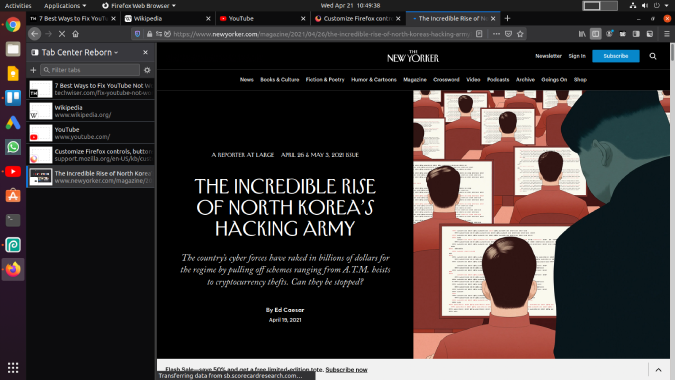Open Files from the dock
The height and width of the screenshot is (380, 675).
13,49
